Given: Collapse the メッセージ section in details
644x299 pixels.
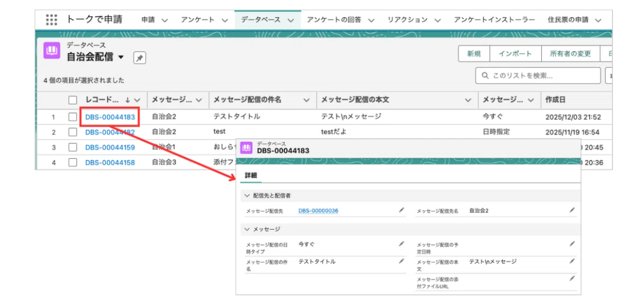Looking at the screenshot, I should pos(248,229).
